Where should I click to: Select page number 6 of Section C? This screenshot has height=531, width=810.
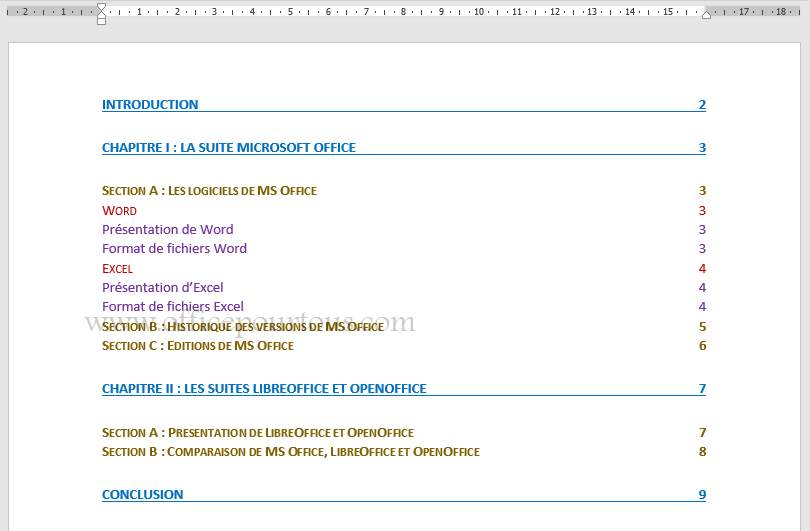coord(702,346)
